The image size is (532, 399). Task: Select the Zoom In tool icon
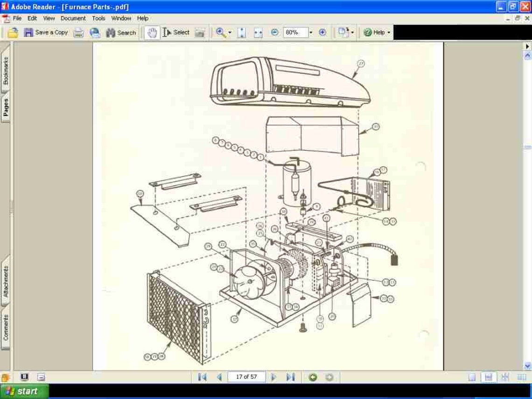click(220, 32)
